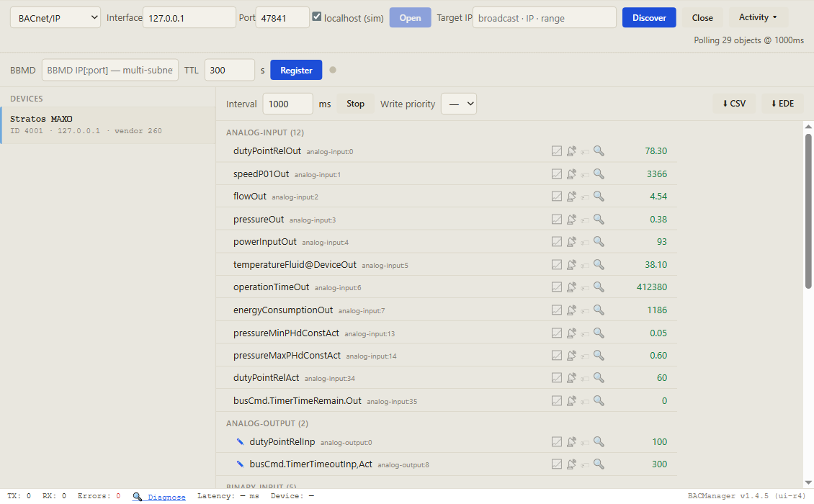Image resolution: width=814 pixels, height=504 pixels.
Task: Open the BACnet/IP protocol dropdown
Action: tap(55, 18)
